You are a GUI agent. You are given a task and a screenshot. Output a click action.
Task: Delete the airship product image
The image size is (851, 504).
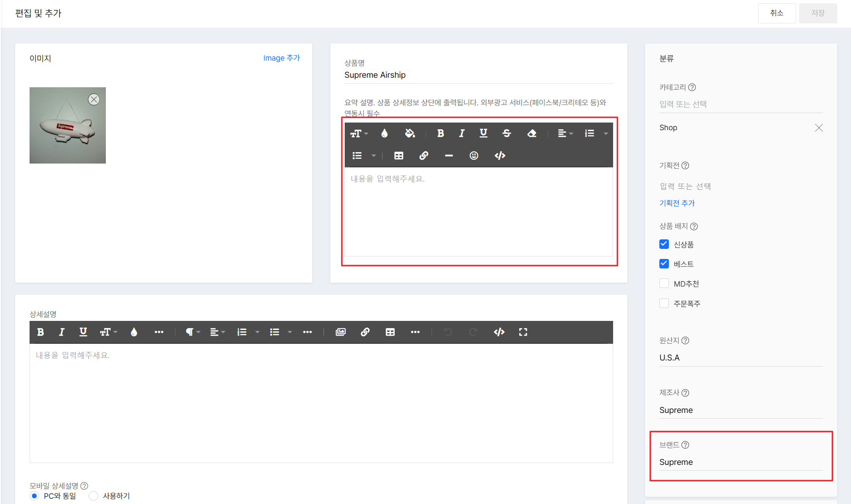[94, 99]
